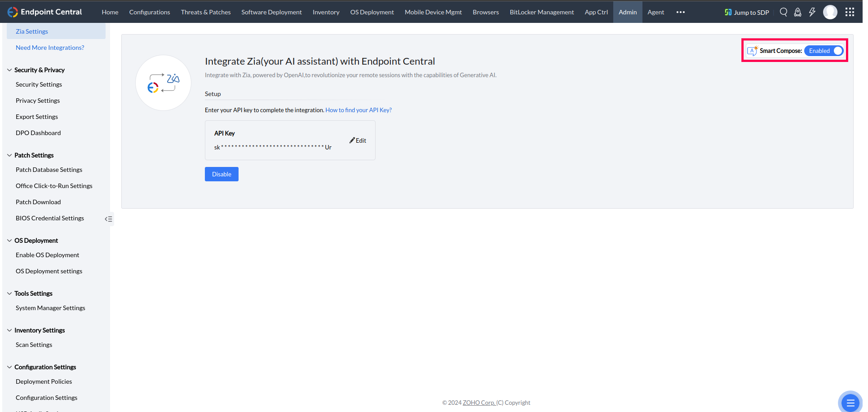The image size is (868, 412).
Task: Open the Agent tab
Action: tap(656, 12)
